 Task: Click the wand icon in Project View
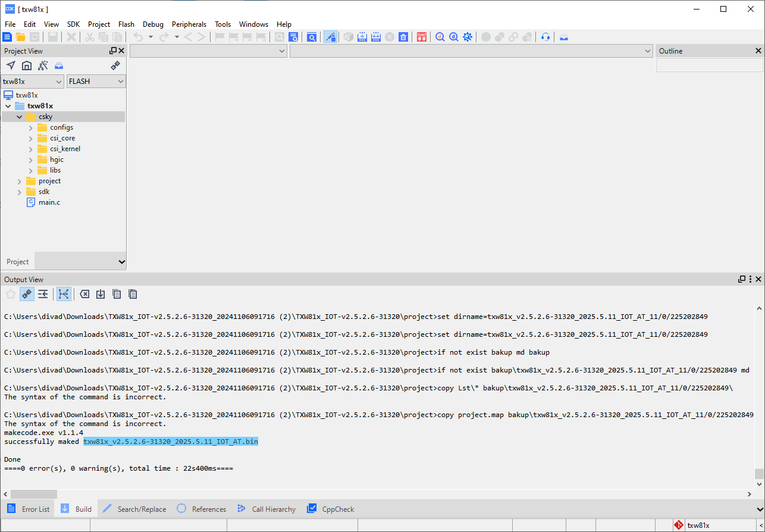[43, 65]
